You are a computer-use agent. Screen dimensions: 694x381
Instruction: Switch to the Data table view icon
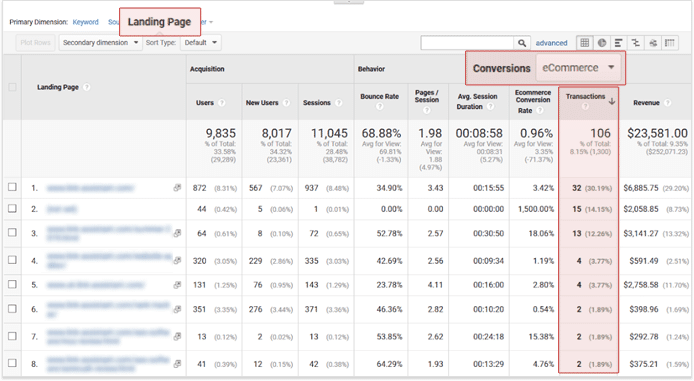(x=585, y=43)
